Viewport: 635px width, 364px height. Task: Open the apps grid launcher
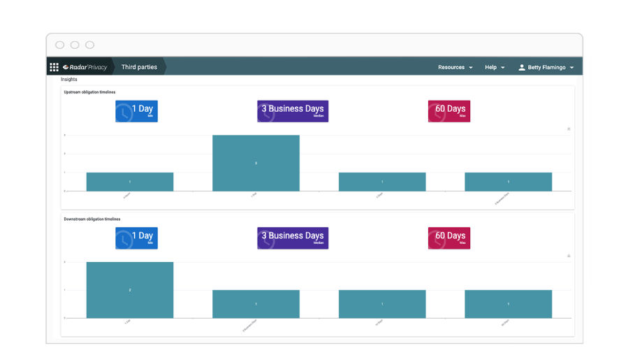click(x=54, y=67)
